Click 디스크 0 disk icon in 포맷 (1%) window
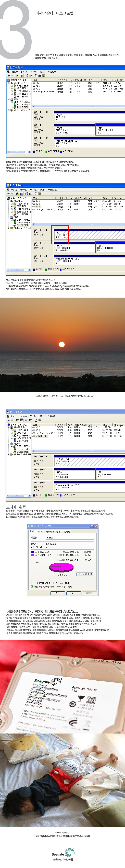 click(x=36, y=230)
